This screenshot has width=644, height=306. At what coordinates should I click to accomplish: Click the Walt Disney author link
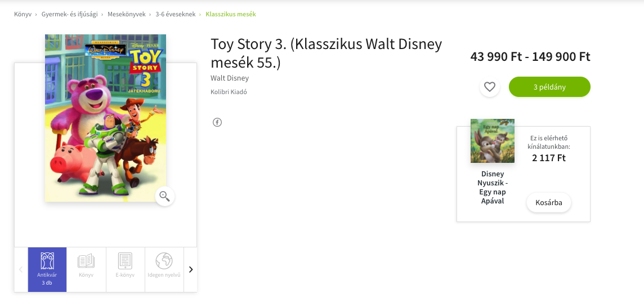point(230,78)
